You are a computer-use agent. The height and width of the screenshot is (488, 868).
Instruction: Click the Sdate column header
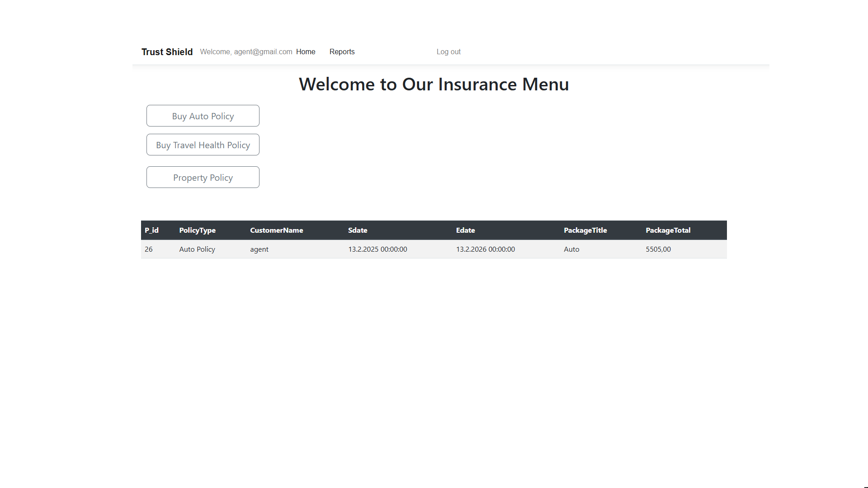358,230
